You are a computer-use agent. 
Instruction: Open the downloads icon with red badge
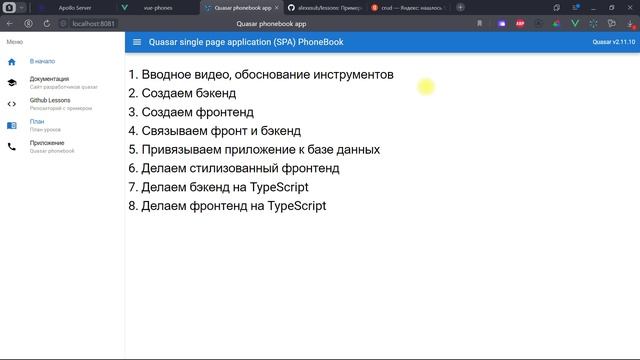click(x=631, y=24)
